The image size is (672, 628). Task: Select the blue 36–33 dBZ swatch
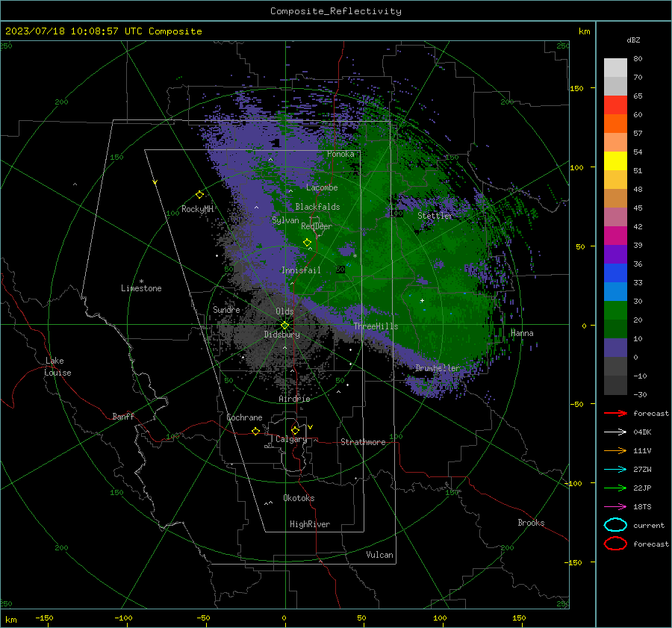615,273
